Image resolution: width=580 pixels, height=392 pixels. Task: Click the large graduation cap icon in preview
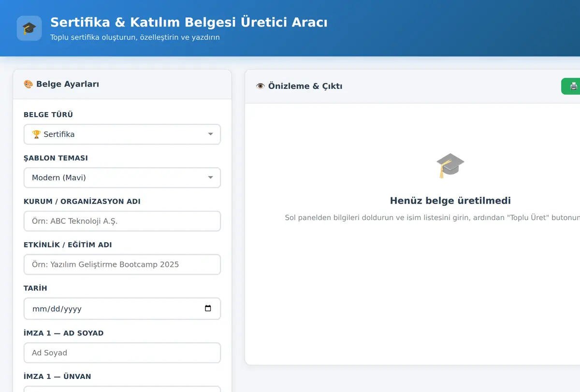(x=450, y=166)
